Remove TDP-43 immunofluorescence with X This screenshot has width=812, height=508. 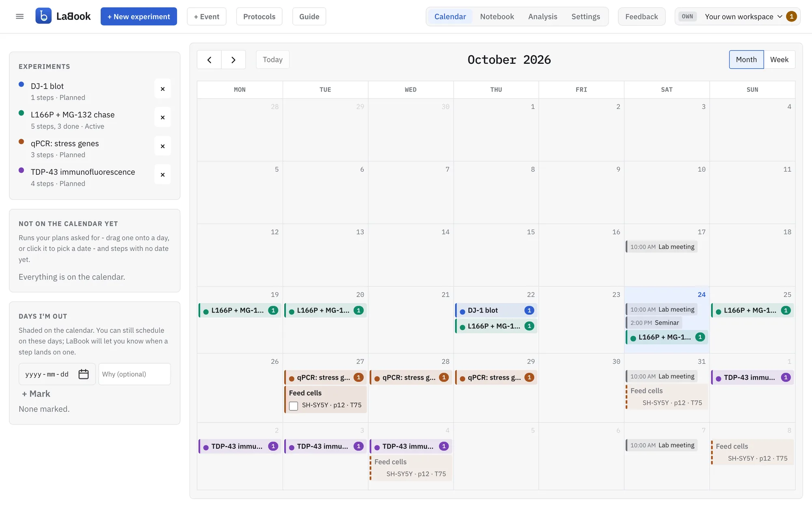[x=162, y=175]
